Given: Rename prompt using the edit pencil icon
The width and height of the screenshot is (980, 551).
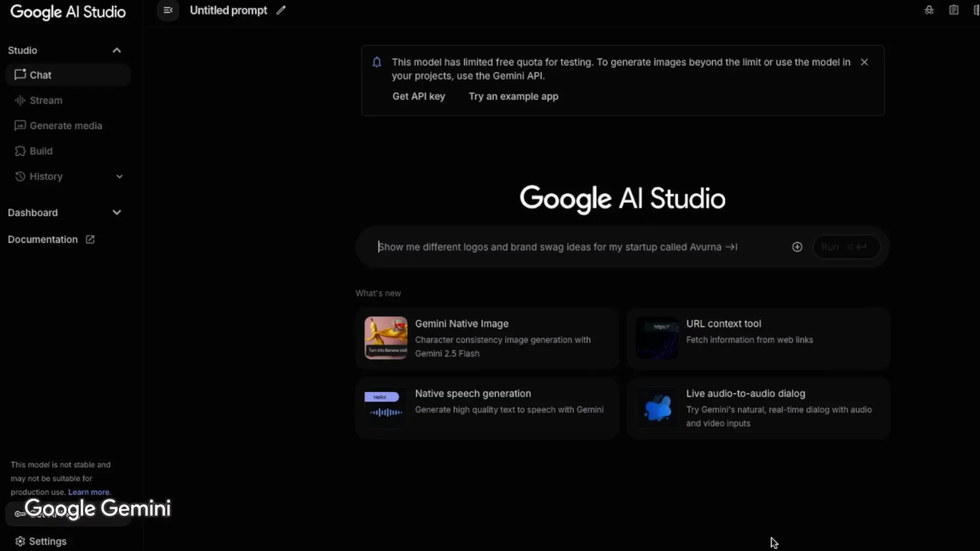Looking at the screenshot, I should coord(281,10).
